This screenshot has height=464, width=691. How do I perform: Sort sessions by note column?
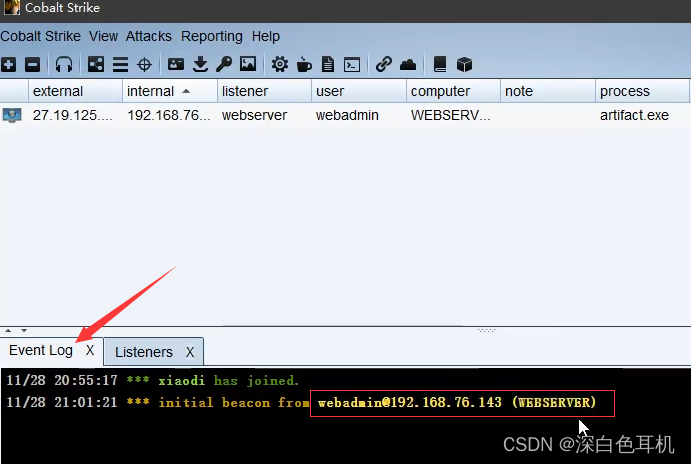[x=548, y=91]
